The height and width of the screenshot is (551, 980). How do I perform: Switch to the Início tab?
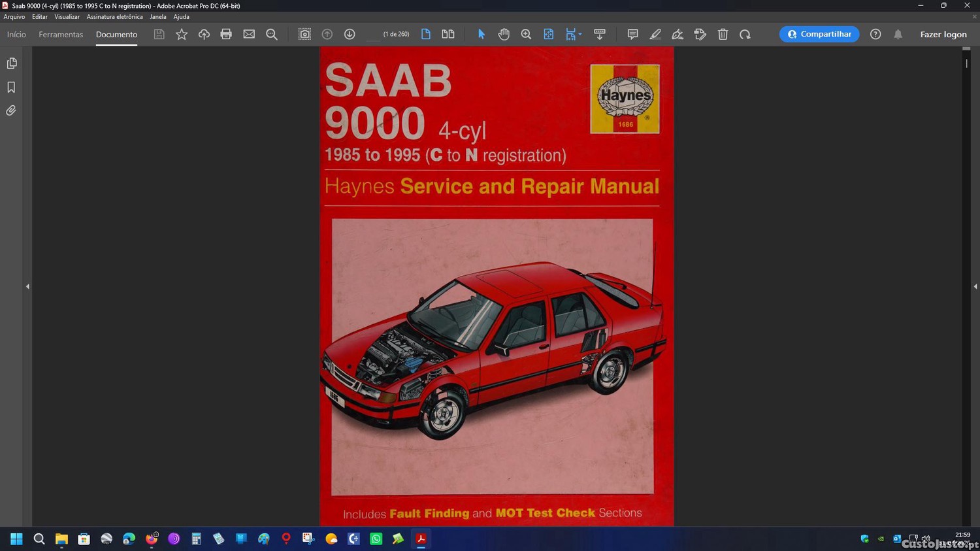(16, 35)
